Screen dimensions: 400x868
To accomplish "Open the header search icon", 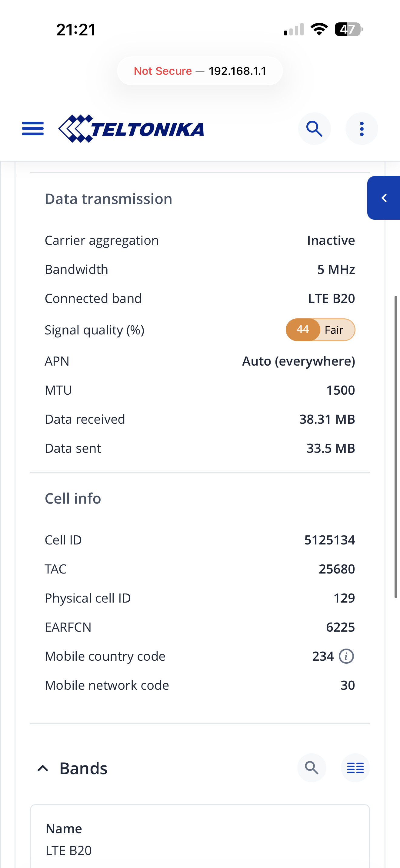I will 314,129.
